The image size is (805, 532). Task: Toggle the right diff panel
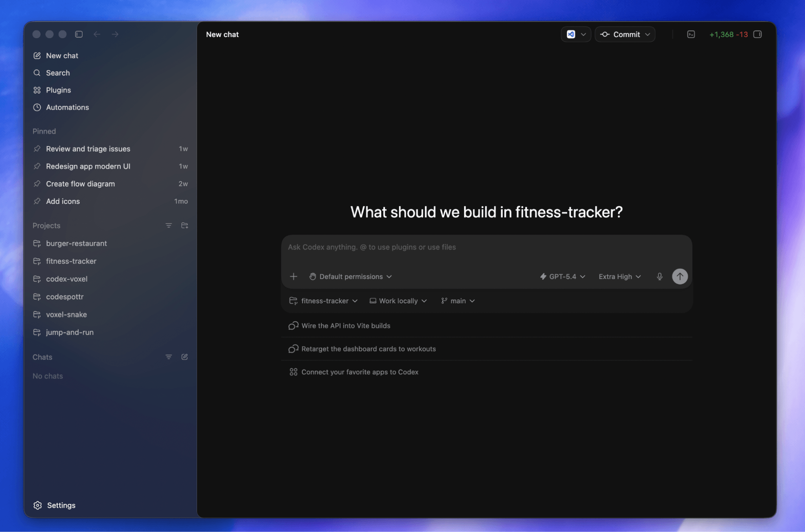pyautogui.click(x=757, y=35)
